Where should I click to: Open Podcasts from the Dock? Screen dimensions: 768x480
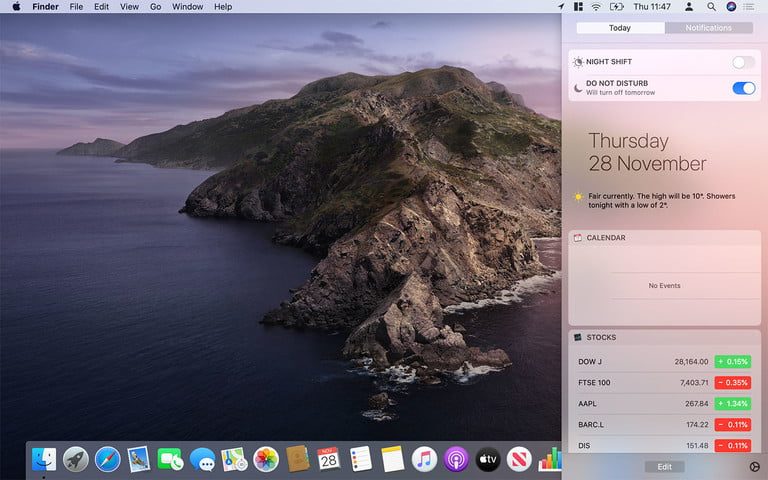click(x=456, y=459)
